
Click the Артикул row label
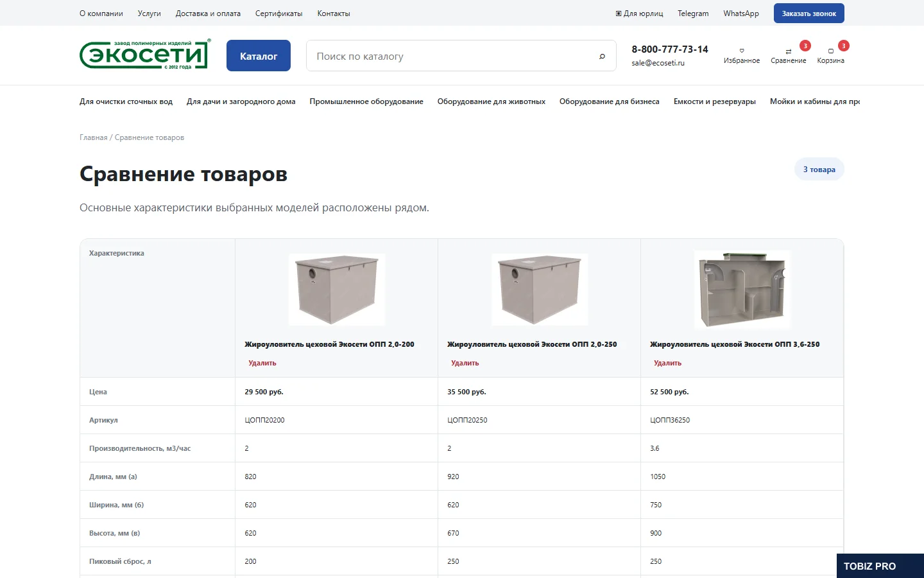click(103, 420)
